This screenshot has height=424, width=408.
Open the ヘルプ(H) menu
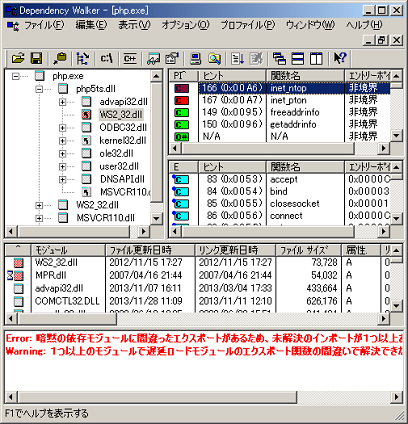364,25
